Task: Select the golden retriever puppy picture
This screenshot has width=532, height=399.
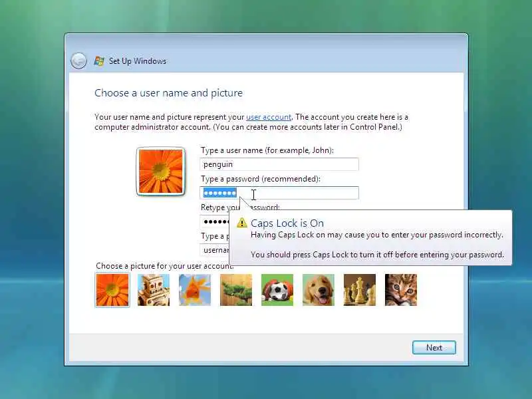Action: click(x=319, y=290)
